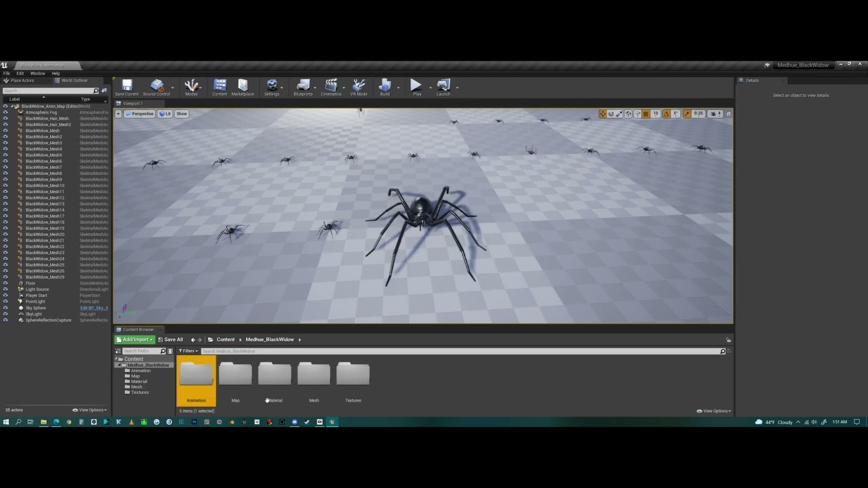Click Save All in the Content Browser
The image size is (868, 488).
pyautogui.click(x=171, y=340)
